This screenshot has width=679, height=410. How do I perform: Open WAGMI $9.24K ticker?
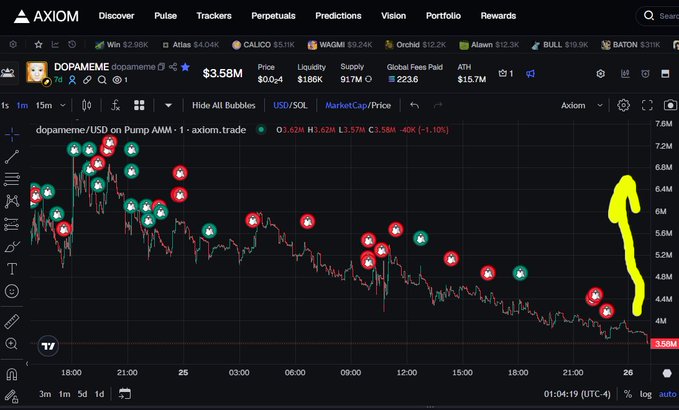pyautogui.click(x=340, y=45)
